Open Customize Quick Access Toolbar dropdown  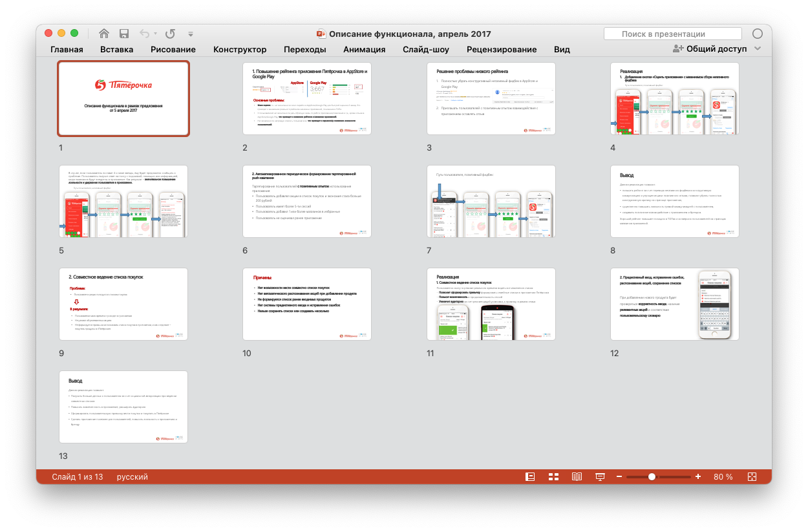click(x=190, y=34)
